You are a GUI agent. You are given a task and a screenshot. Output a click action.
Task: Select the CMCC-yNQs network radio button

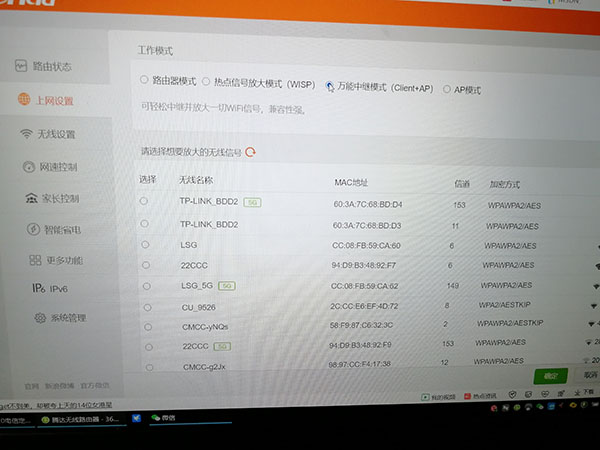144,325
